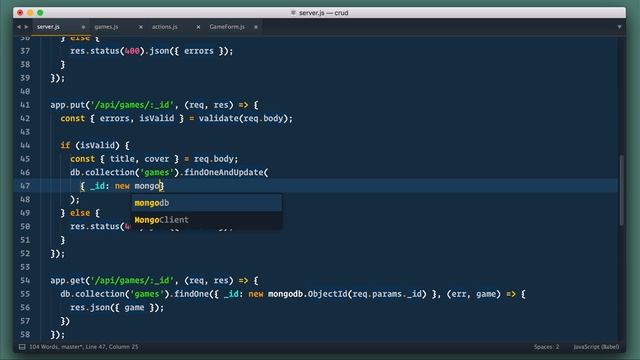Go to next tab with right arrow
Image resolution: width=640 pixels, height=360 pixels.
point(26,27)
